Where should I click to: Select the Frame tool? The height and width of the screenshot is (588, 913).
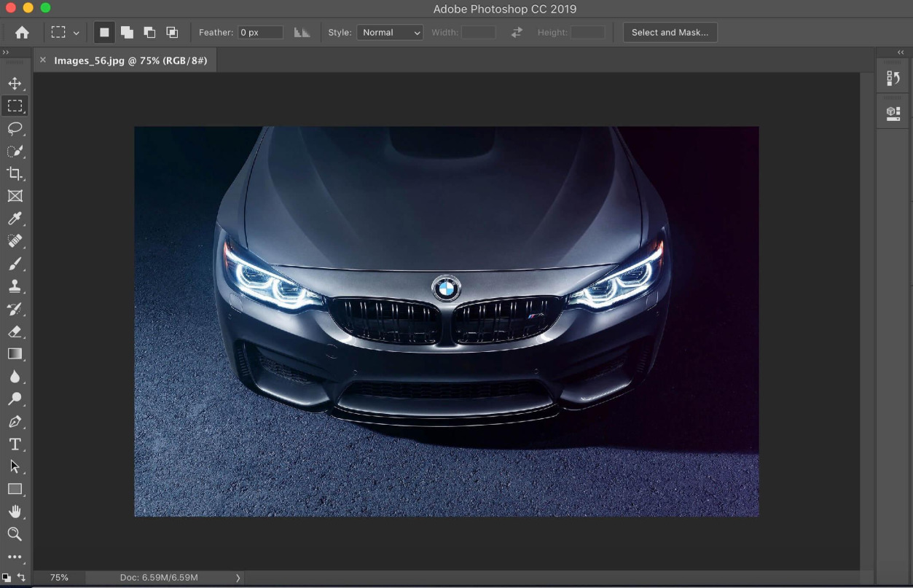coord(15,196)
